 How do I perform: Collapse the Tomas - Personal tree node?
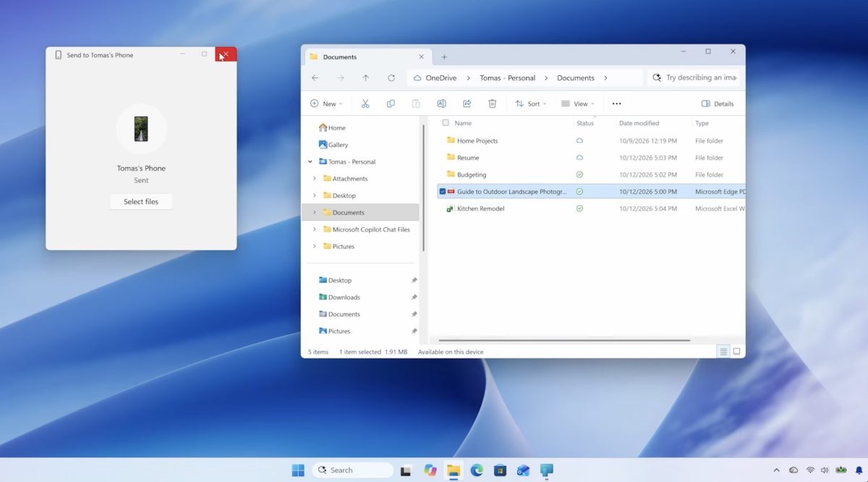(x=310, y=162)
